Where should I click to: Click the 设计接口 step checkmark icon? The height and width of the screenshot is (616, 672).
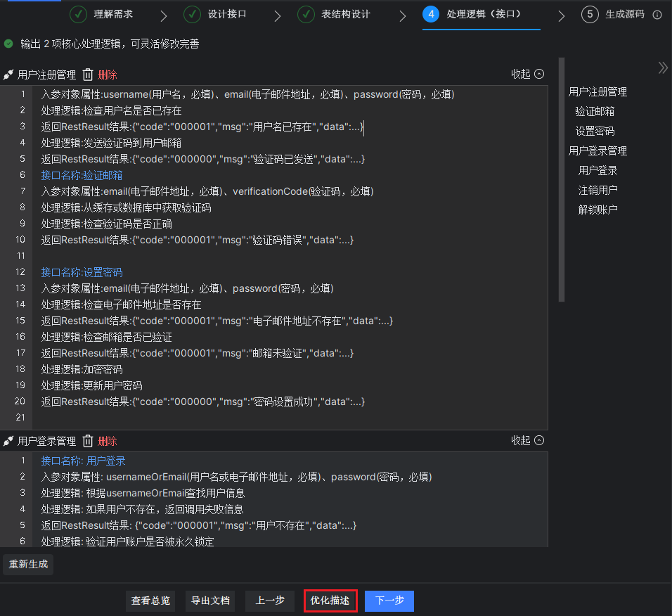click(x=192, y=14)
